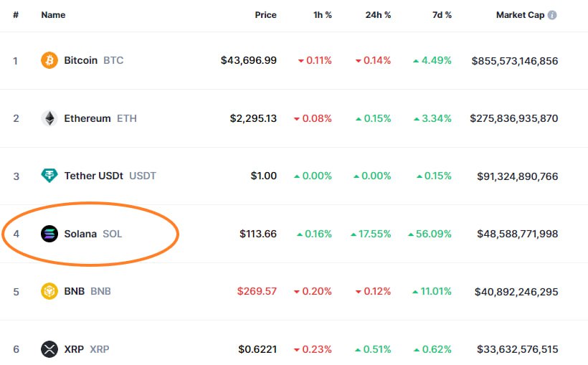Sort the table by Price column
Viewport: 588px width, 365px height.
[x=265, y=15]
